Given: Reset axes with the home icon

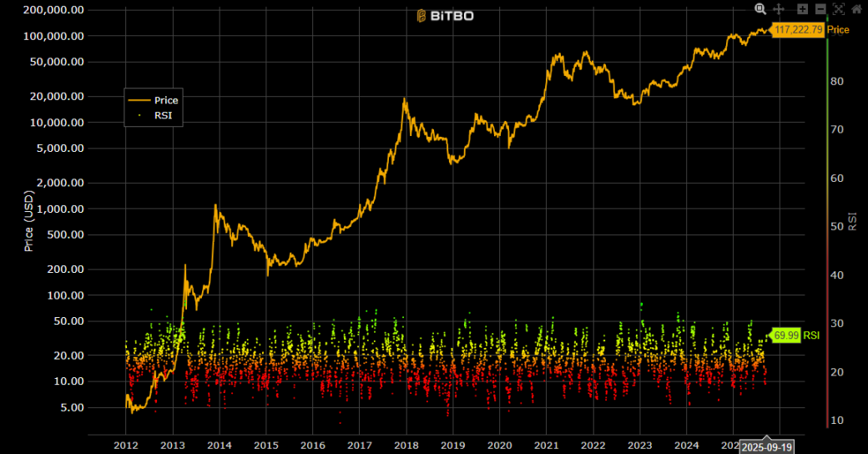Looking at the screenshot, I should tap(856, 9).
